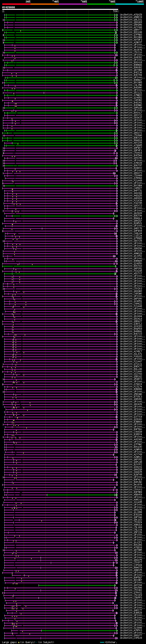Select hit label UniRef100_B4P731
Image resolution: width=146 pixels, height=644 pixels.
(x=131, y=191)
